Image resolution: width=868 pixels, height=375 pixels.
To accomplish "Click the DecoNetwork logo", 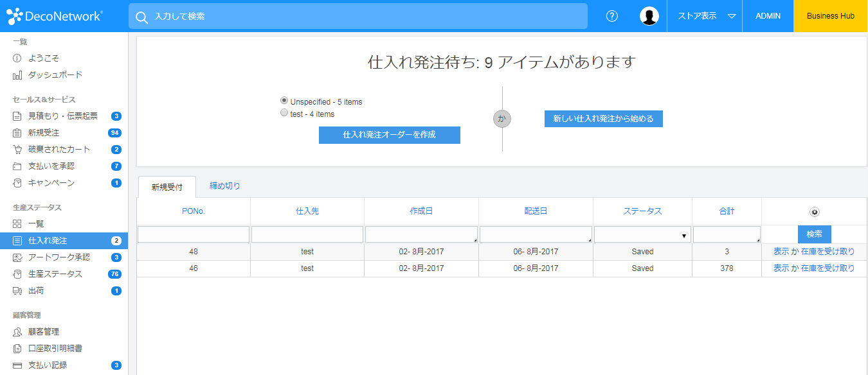I will [x=55, y=16].
